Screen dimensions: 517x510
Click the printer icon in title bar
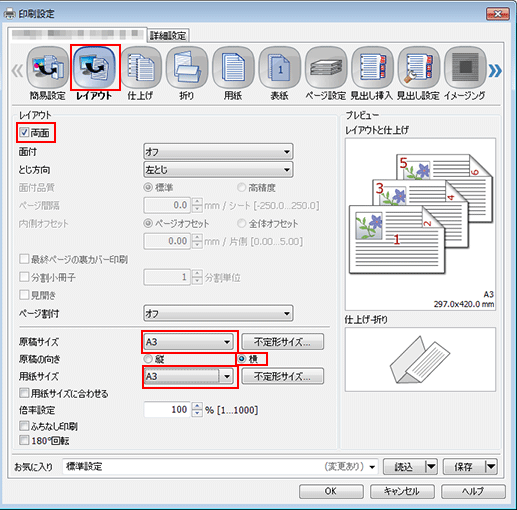[9, 14]
